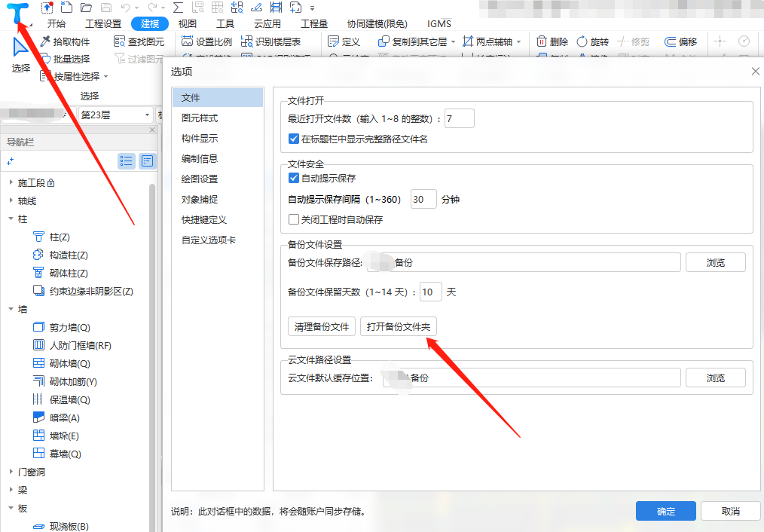Viewport: 764px width, 532px height.
Task: Expand 轴线 tree node
Action: click(x=11, y=200)
